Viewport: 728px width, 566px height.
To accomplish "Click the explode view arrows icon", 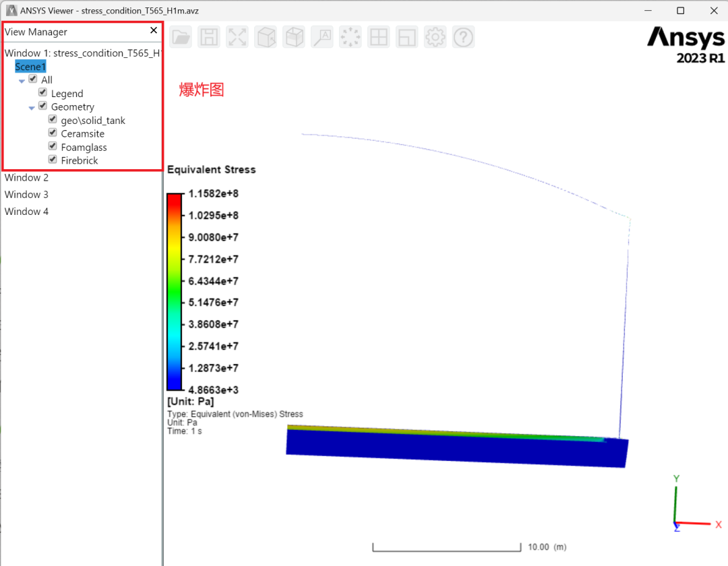I will click(351, 37).
